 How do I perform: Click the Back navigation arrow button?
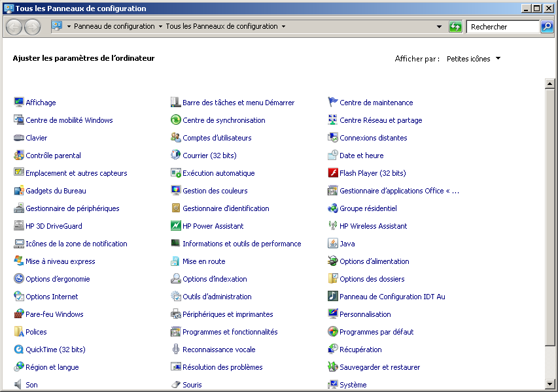[14, 27]
